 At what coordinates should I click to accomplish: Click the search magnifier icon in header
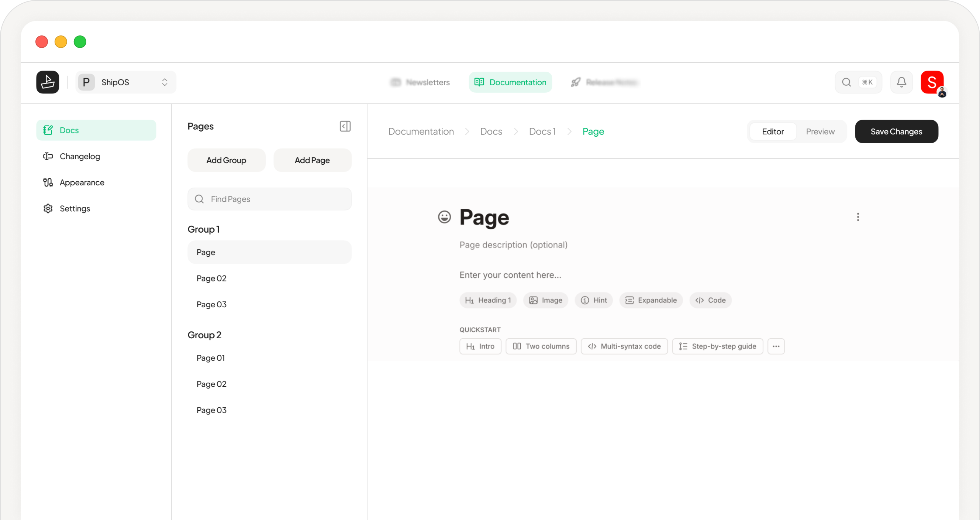click(x=846, y=82)
